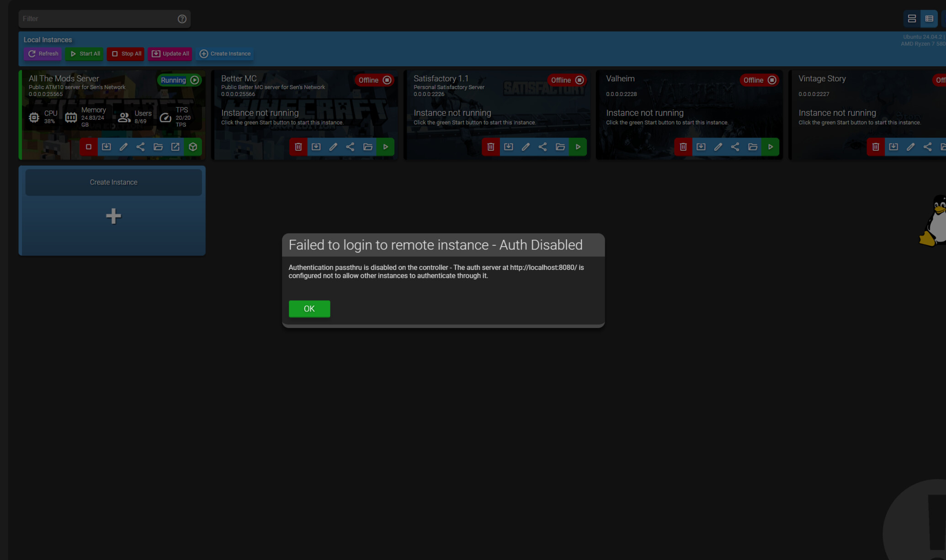Start the Satisfactory 1.1 instance

click(x=578, y=147)
